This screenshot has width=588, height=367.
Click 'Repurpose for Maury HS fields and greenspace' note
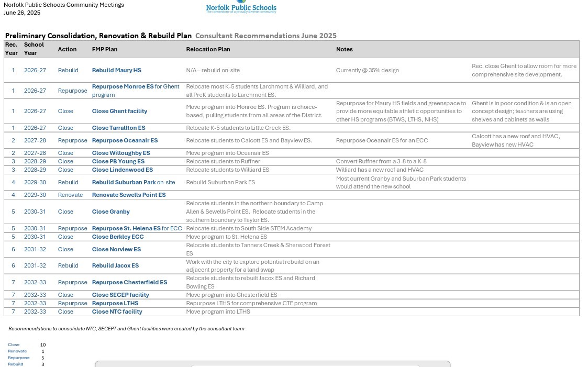[401, 111]
